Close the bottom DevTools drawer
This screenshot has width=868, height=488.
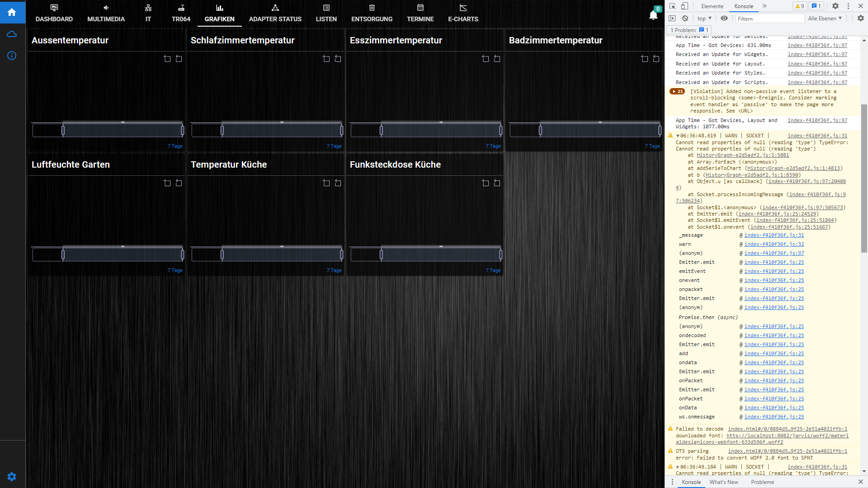861,482
